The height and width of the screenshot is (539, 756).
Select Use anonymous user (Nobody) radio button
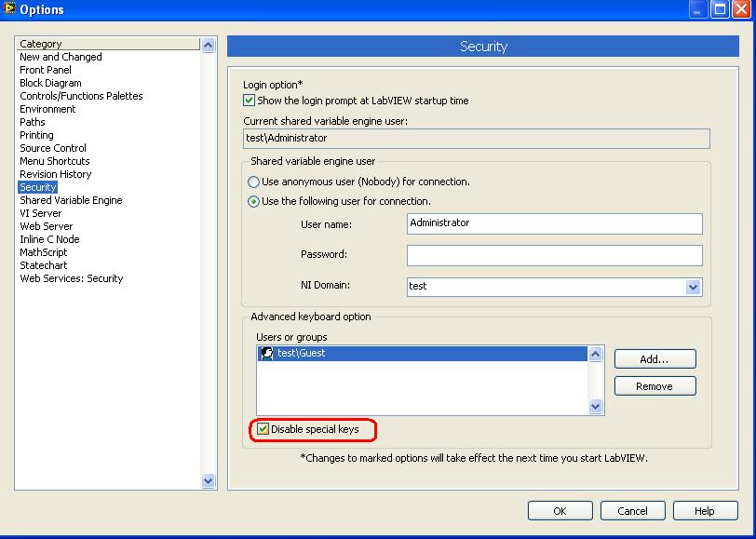pyautogui.click(x=253, y=182)
